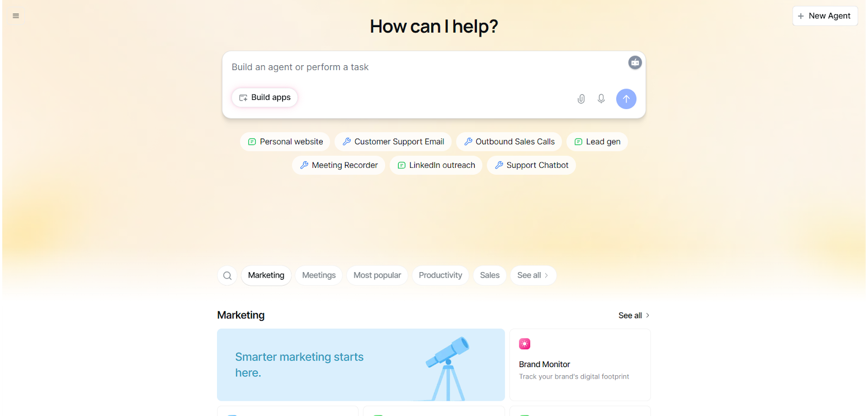The height and width of the screenshot is (416, 868).
Task: Click the New Agent button
Action: [825, 16]
